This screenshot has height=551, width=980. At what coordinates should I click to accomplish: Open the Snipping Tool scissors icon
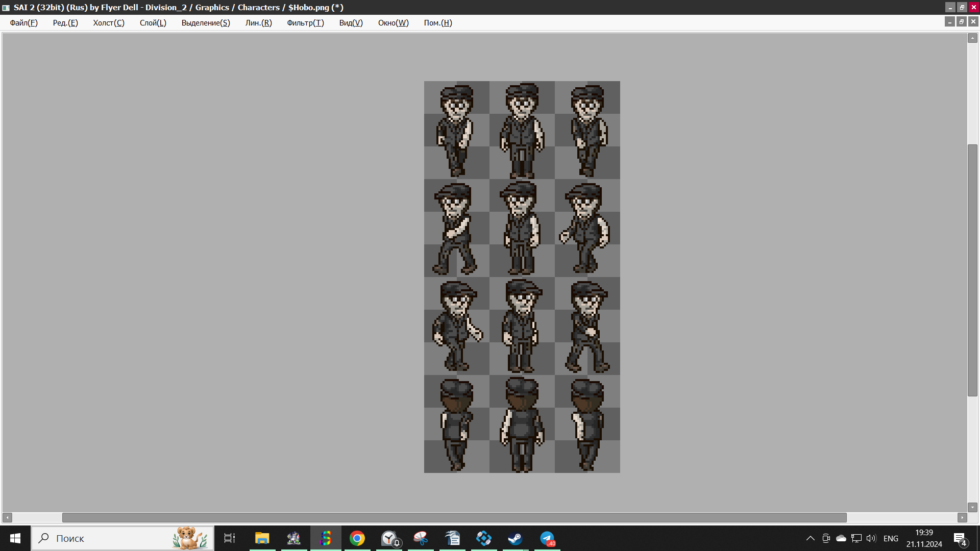[421, 538]
